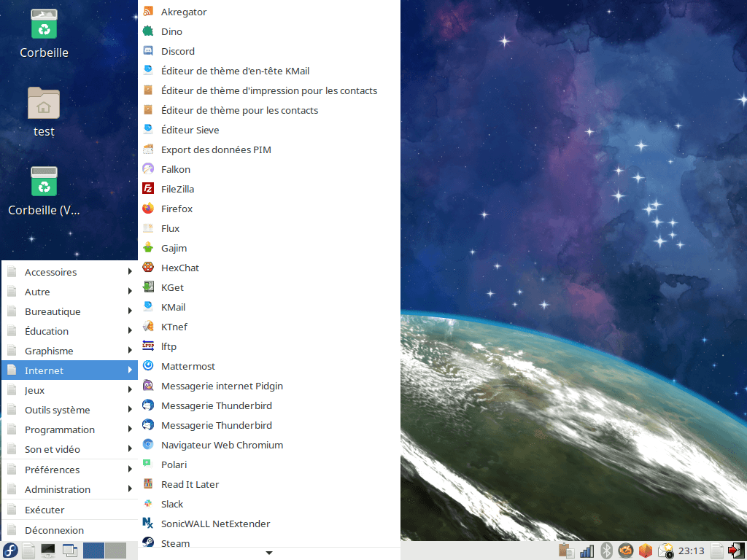Viewport: 747px width, 560px height.
Task: Open the Jeux submenu
Action: click(69, 390)
